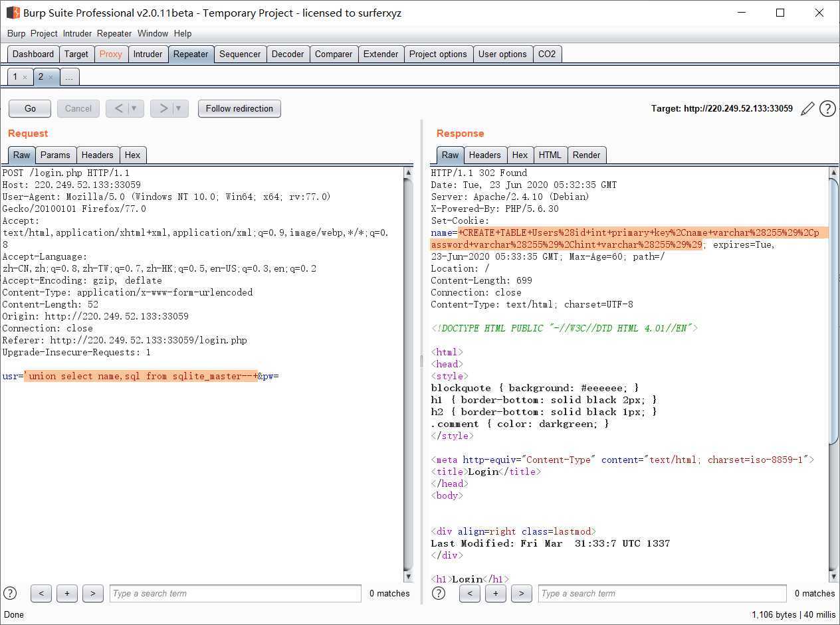Click Follow redirection
The height and width of the screenshot is (625, 840).
(x=239, y=108)
